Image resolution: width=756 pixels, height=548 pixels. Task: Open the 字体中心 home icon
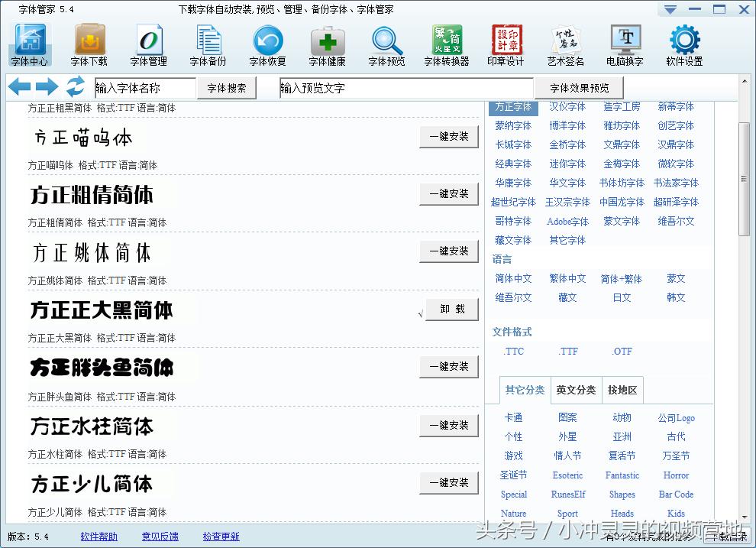30,44
